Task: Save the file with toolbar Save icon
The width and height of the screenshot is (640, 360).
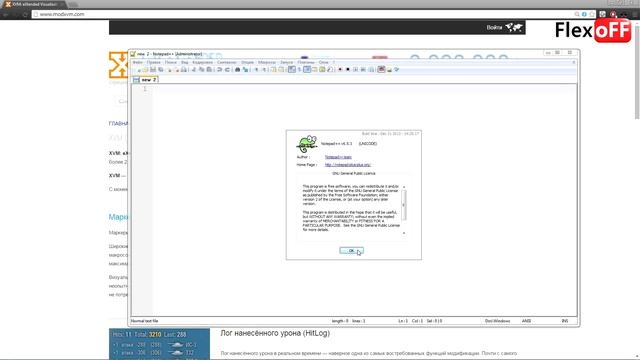Action: click(x=153, y=70)
